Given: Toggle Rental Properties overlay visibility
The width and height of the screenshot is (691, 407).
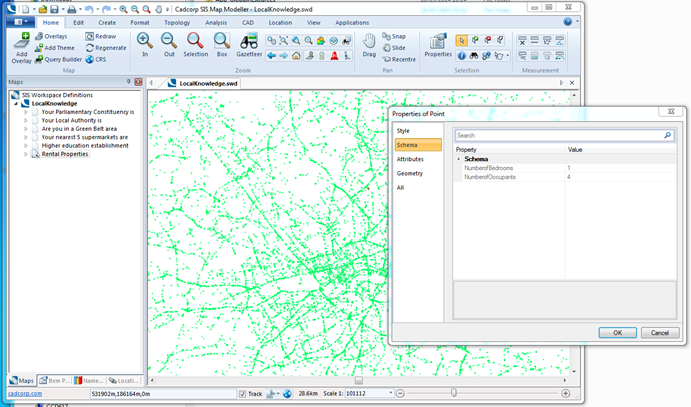Looking at the screenshot, I should click(x=36, y=154).
